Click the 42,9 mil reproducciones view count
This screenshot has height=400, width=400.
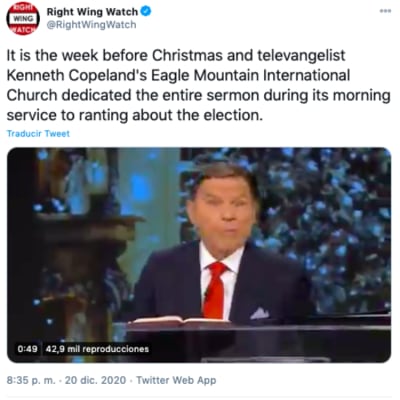97,349
